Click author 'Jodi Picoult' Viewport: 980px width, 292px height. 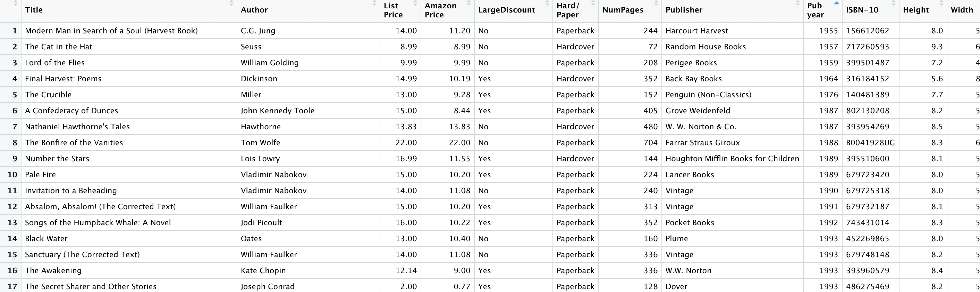[261, 222]
